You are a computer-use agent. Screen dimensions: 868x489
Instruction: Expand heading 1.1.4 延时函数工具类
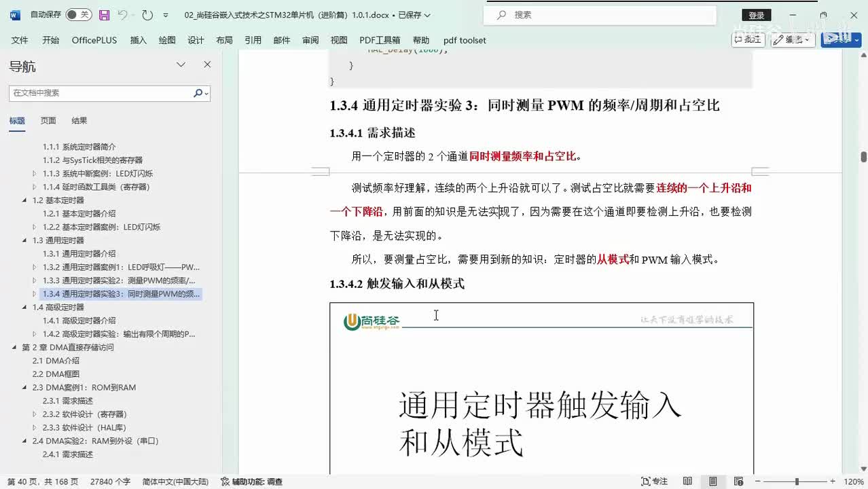pos(35,187)
